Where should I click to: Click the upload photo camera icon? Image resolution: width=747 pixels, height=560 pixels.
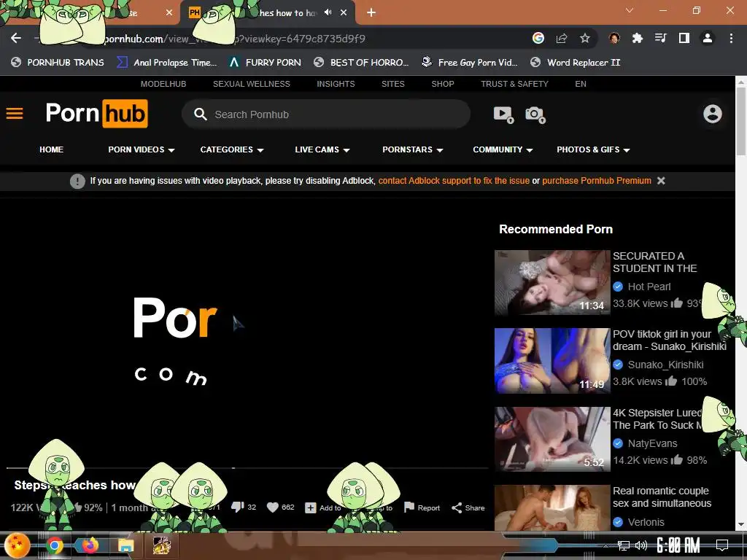[535, 114]
